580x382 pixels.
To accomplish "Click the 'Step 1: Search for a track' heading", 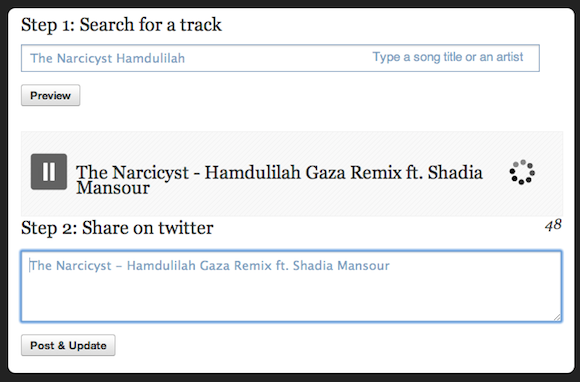I will tap(121, 25).
